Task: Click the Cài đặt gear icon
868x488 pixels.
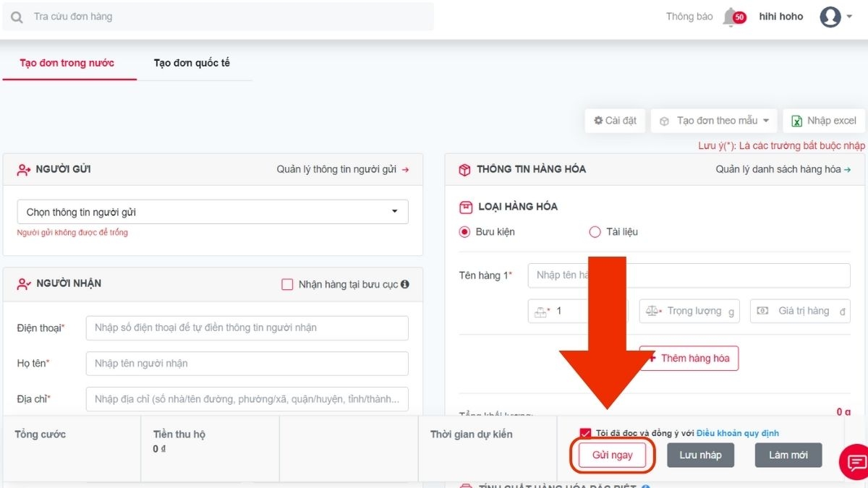Action: (x=598, y=121)
